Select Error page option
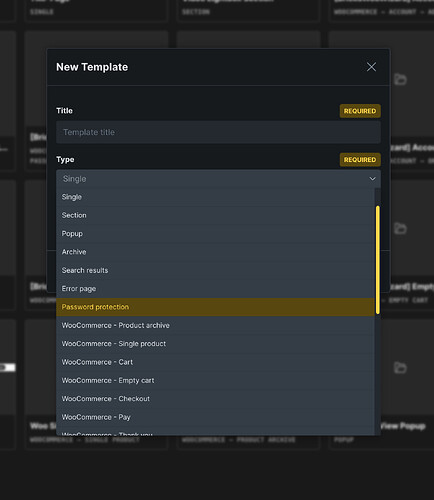 click(215, 289)
